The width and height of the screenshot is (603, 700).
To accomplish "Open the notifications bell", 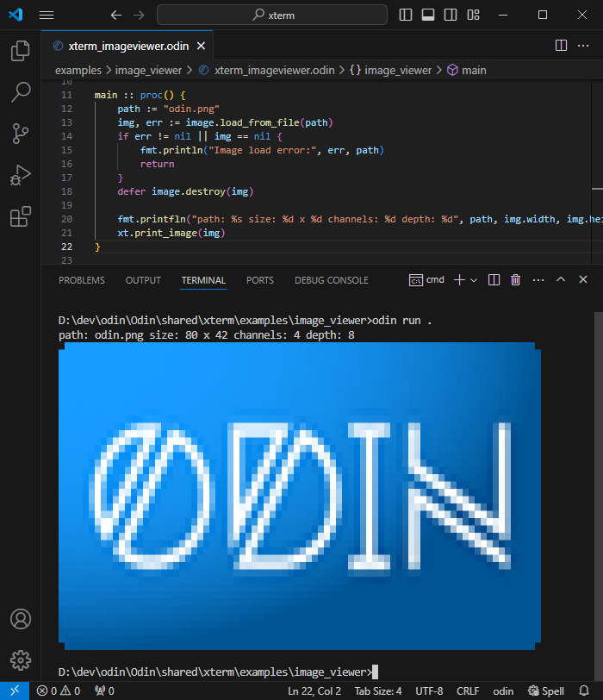I will [x=584, y=691].
